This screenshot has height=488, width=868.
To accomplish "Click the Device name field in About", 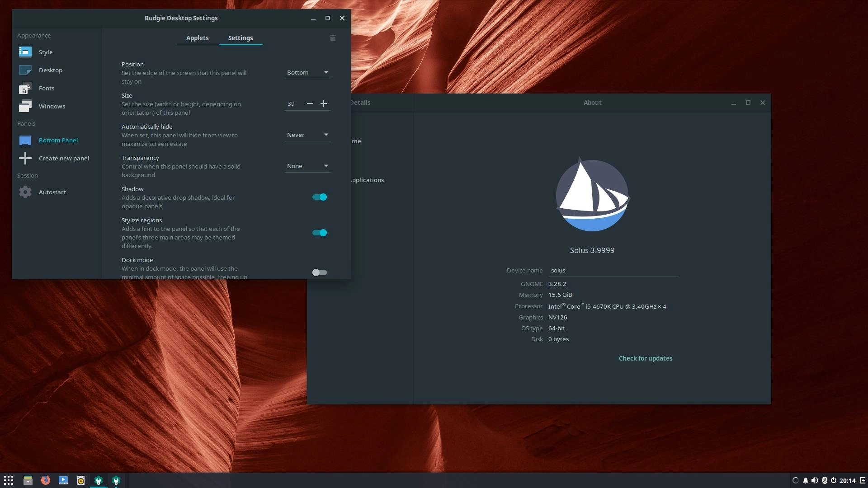I will tap(613, 270).
